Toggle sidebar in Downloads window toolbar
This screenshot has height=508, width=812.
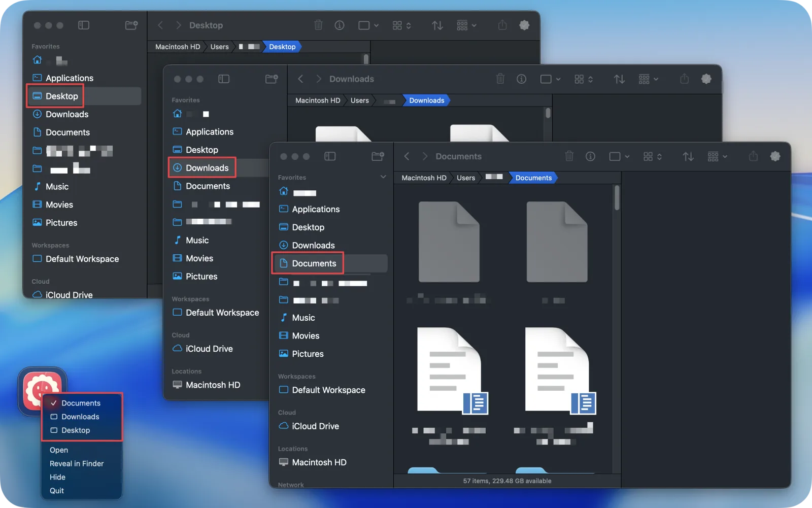tap(224, 79)
